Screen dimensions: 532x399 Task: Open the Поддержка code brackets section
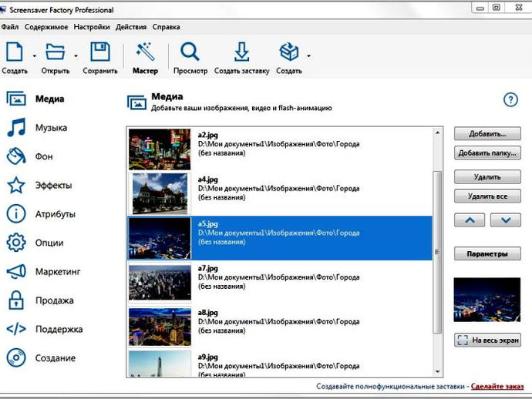45,329
